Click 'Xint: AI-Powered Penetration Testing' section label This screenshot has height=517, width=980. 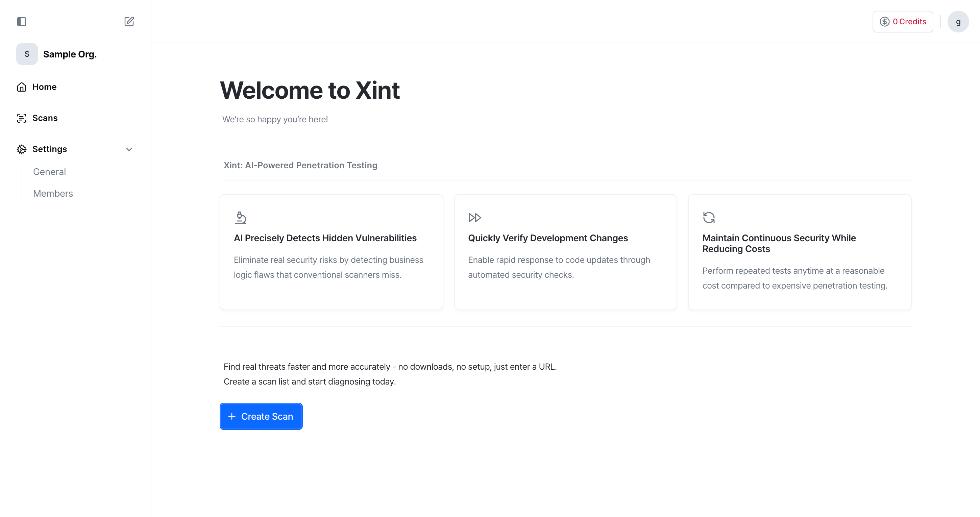[x=300, y=165]
